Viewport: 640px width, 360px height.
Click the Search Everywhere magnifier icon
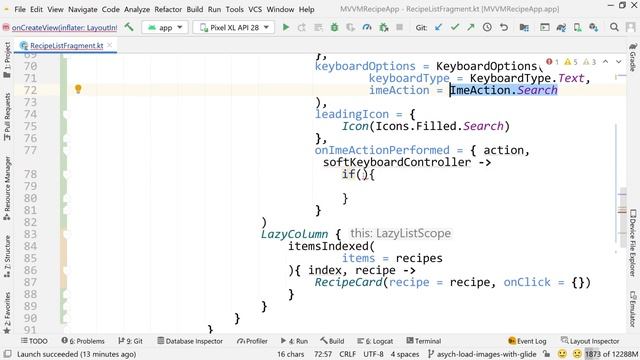614,27
